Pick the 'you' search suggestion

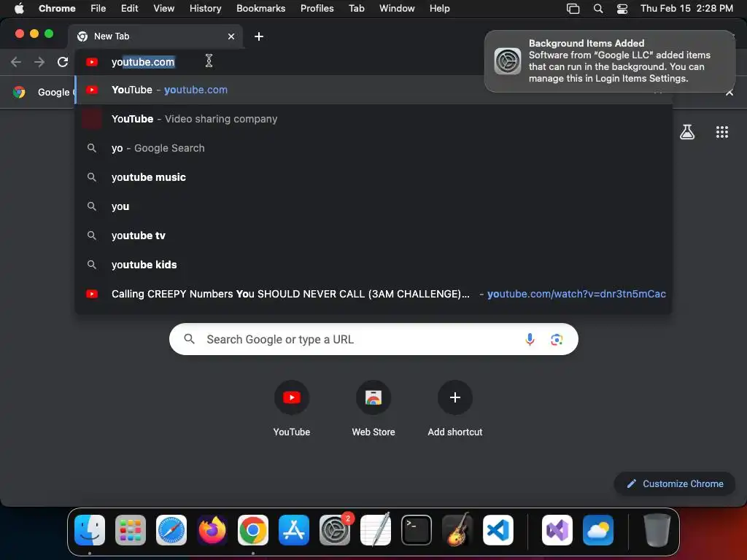click(373, 206)
